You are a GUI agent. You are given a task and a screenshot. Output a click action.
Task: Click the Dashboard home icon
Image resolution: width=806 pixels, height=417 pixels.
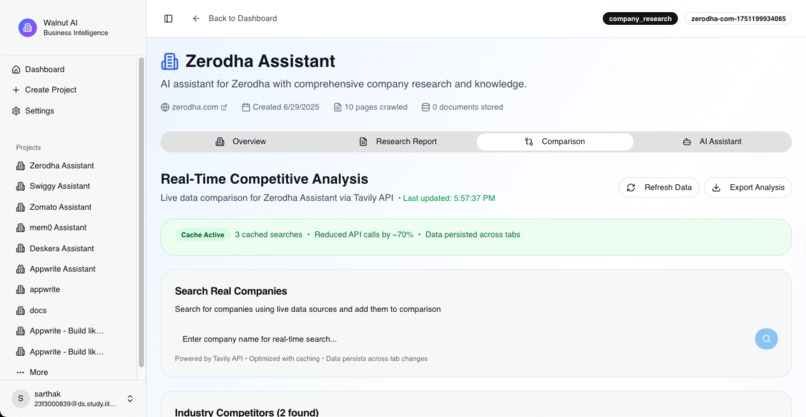[x=16, y=69]
